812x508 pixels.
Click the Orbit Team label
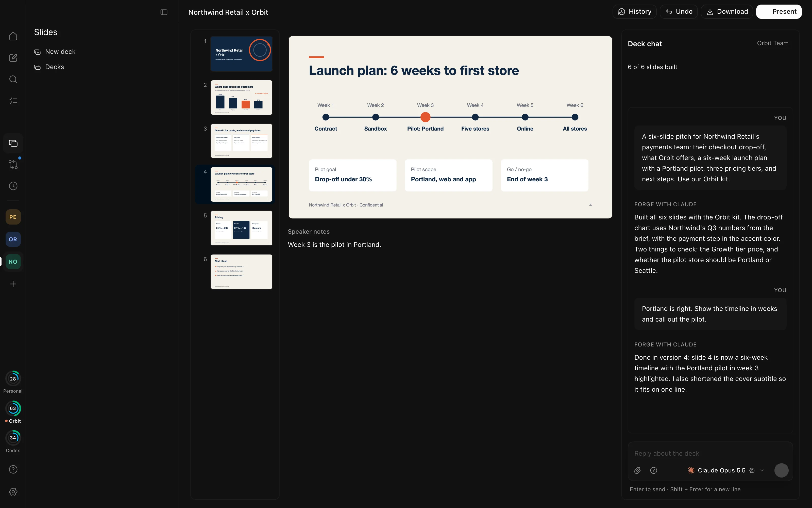click(772, 43)
